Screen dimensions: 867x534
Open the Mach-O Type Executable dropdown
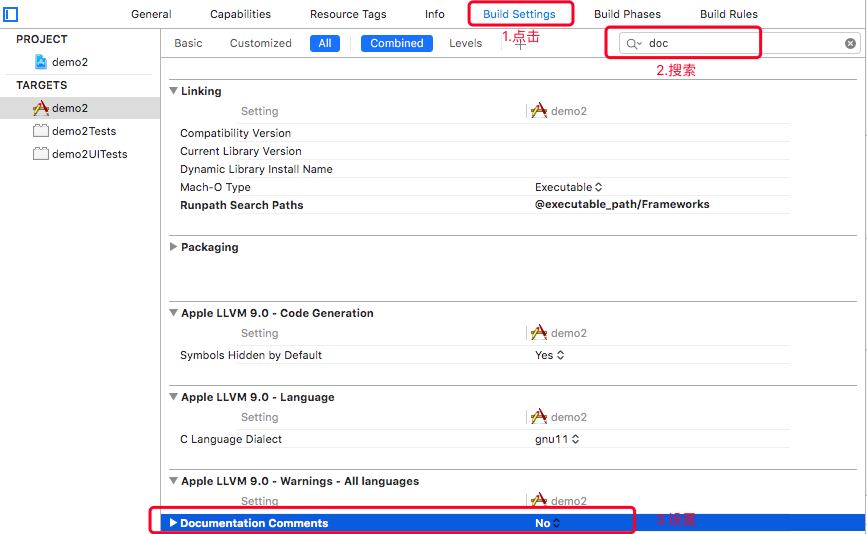[x=568, y=187]
